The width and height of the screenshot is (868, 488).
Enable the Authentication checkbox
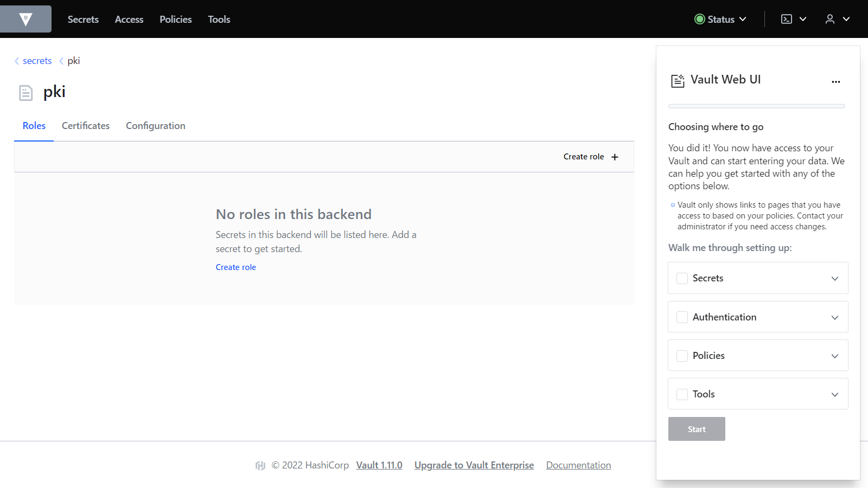click(682, 317)
